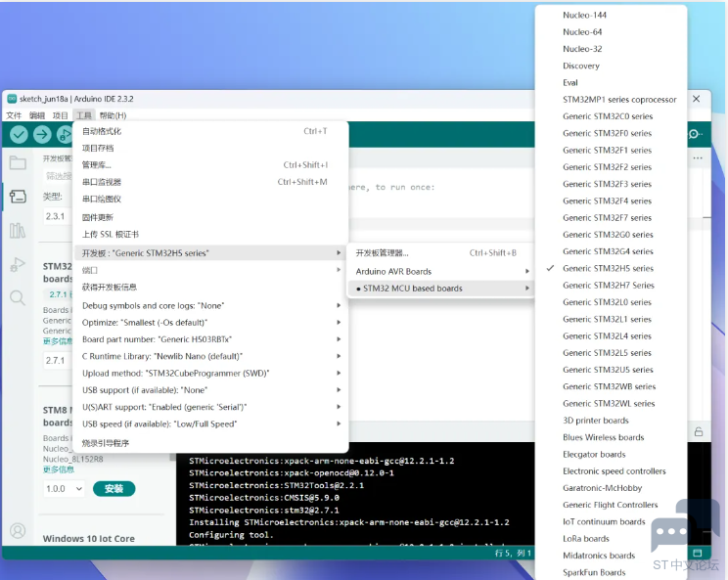Open 开发板管理器 from boards submenu

(440, 253)
